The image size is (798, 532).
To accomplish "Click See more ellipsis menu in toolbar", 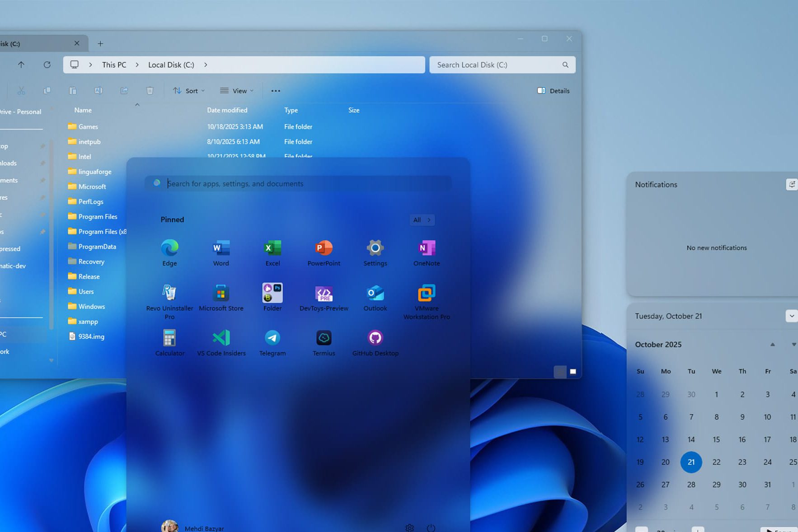I will click(x=276, y=91).
